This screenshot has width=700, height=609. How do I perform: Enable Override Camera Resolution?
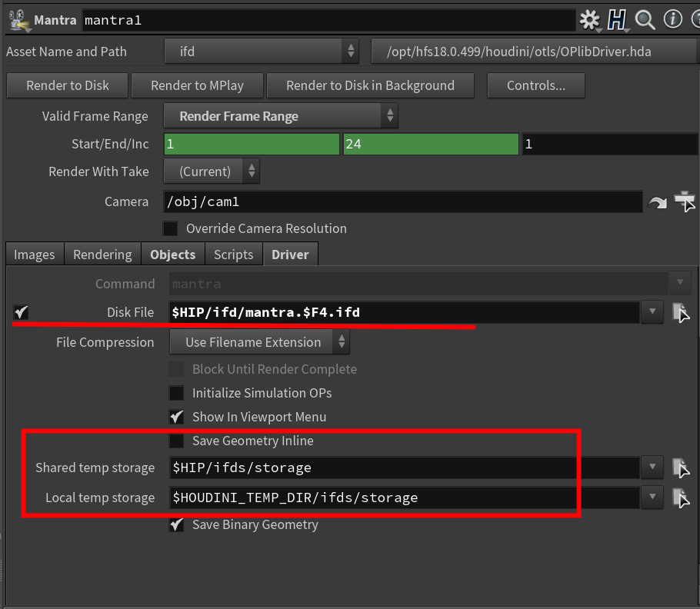pos(170,228)
